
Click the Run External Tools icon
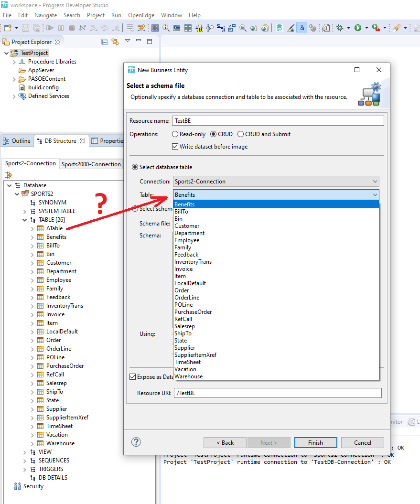coord(376,28)
